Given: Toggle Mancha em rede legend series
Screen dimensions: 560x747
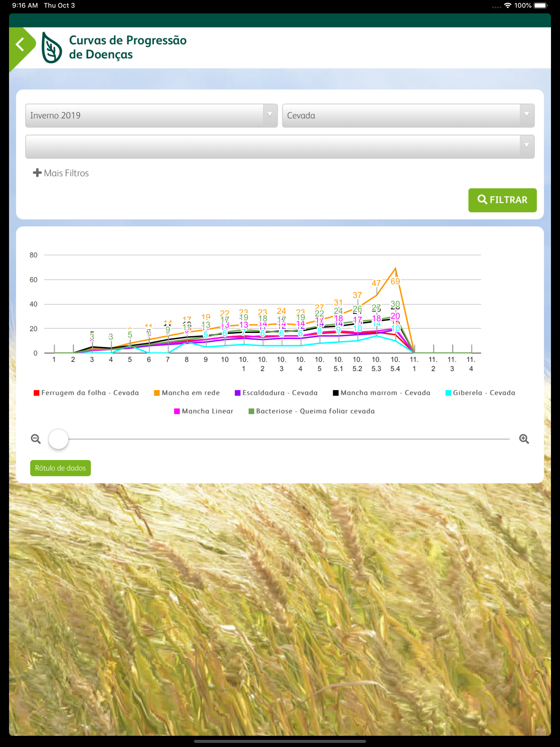Looking at the screenshot, I should click(187, 393).
